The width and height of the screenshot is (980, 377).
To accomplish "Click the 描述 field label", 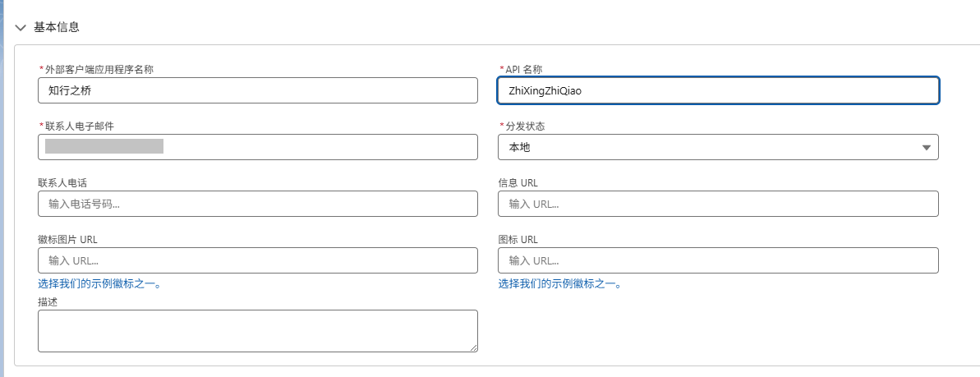I will coord(48,301).
